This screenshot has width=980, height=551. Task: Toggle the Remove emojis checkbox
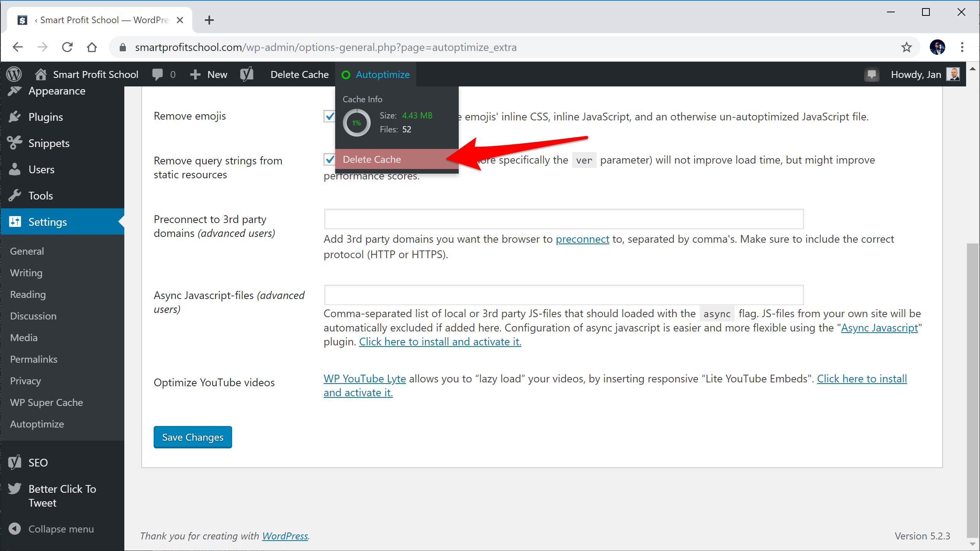pyautogui.click(x=329, y=116)
